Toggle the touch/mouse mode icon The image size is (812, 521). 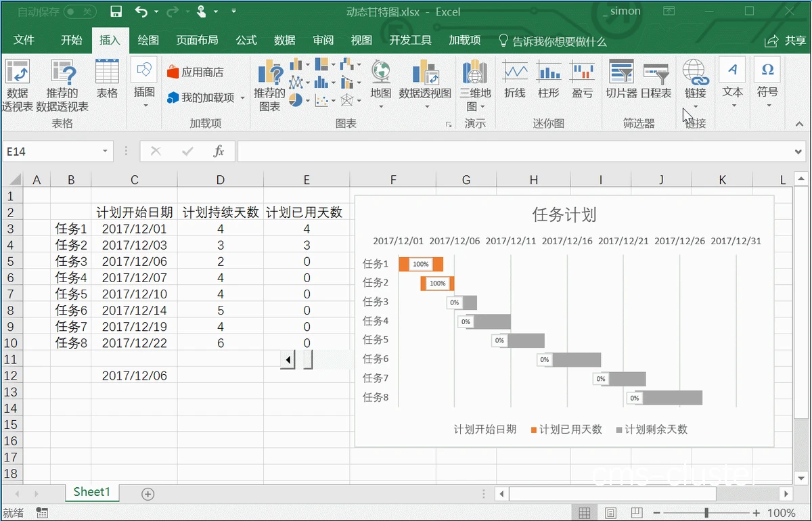201,12
